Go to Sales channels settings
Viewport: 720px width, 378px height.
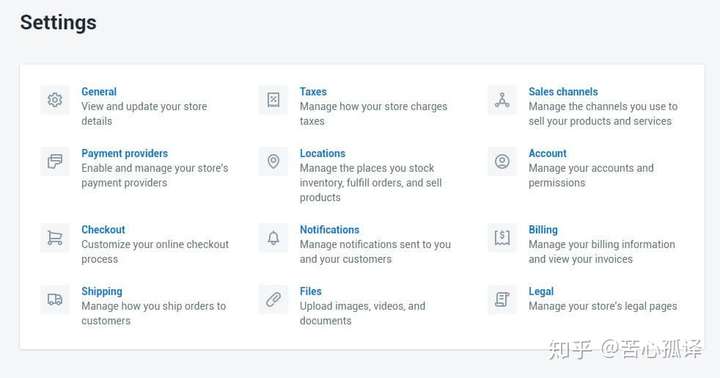pos(563,91)
